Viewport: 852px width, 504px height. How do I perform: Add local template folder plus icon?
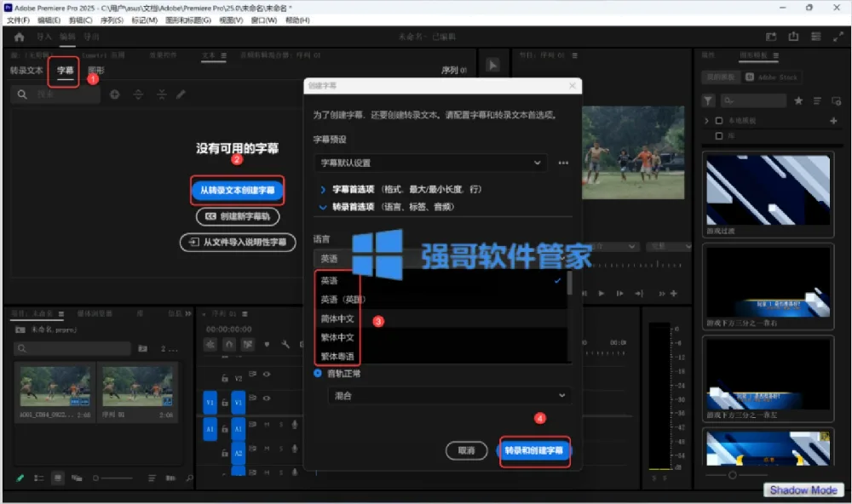(x=833, y=121)
